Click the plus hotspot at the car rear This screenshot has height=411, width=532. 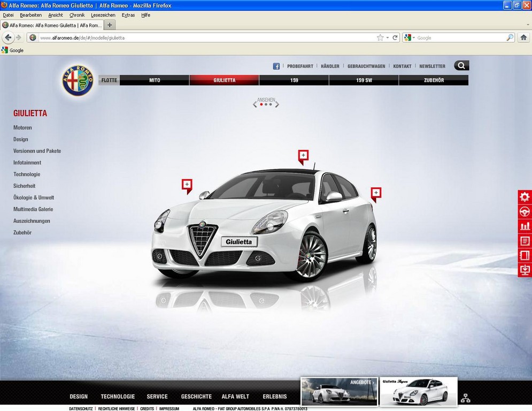376,194
